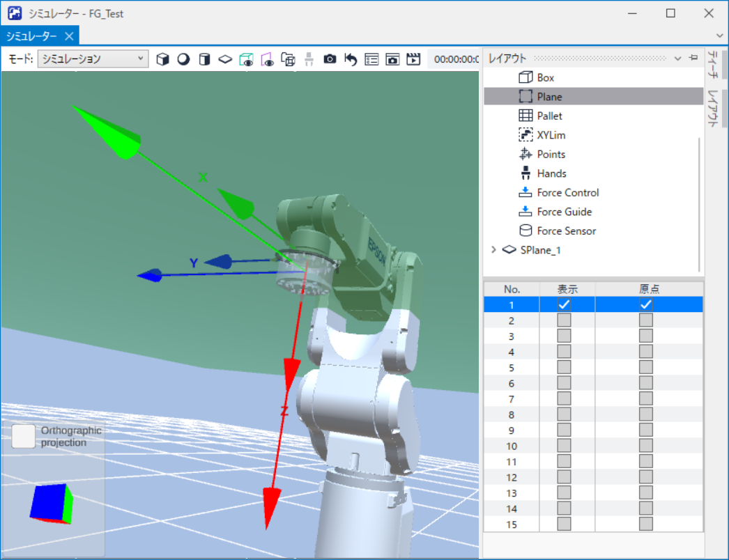The width and height of the screenshot is (729, 560).
Task: Select the シミュレーター document tab
Action: (31, 36)
